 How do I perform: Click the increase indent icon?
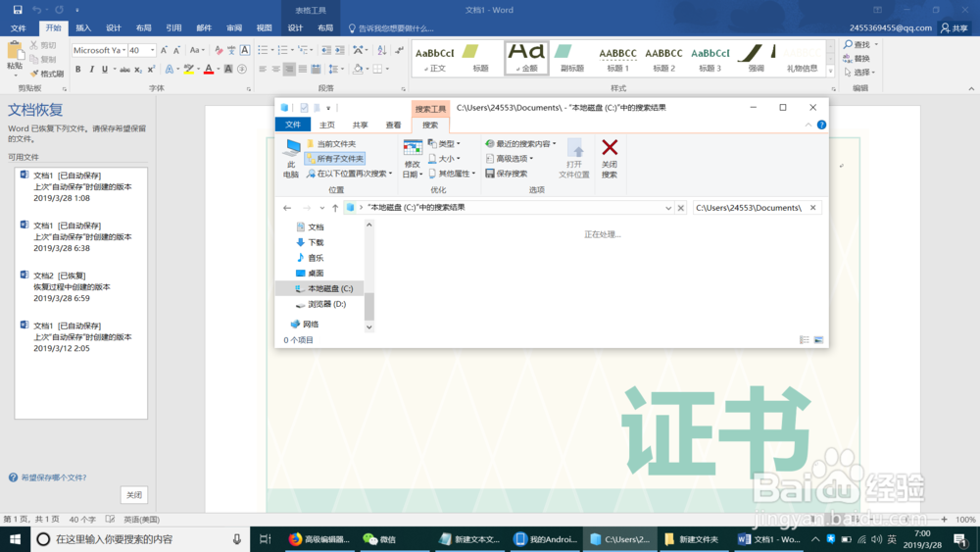(x=339, y=50)
